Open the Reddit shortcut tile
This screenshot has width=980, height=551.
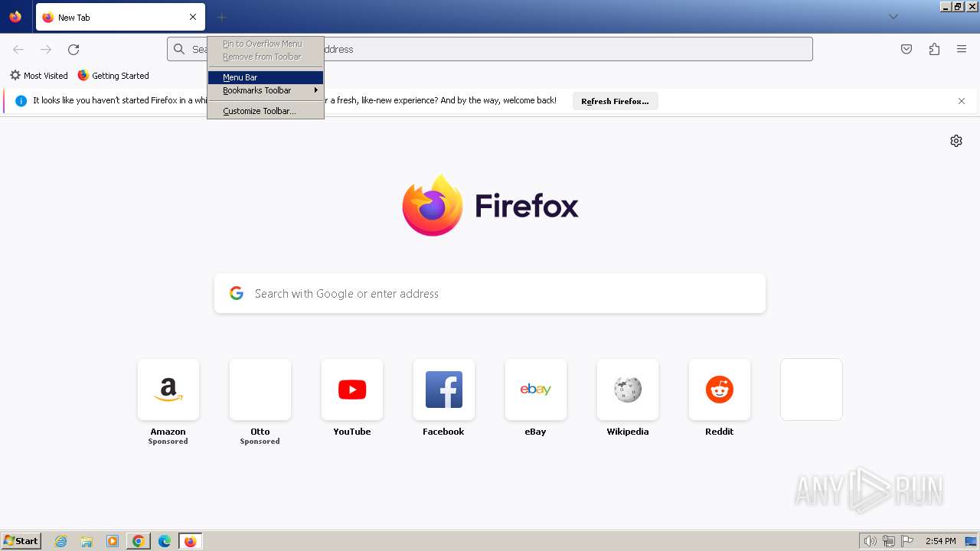(720, 390)
